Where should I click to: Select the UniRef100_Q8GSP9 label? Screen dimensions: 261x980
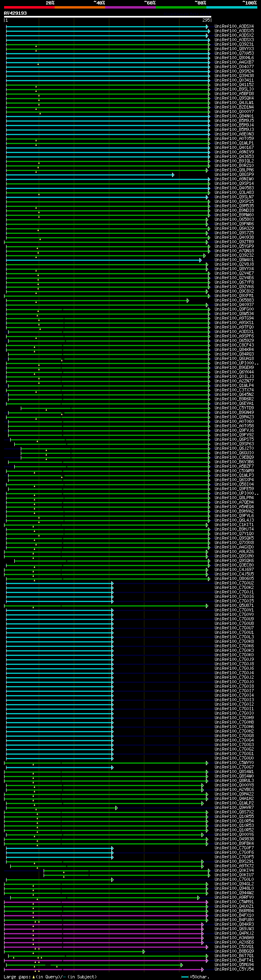pos(234,175)
